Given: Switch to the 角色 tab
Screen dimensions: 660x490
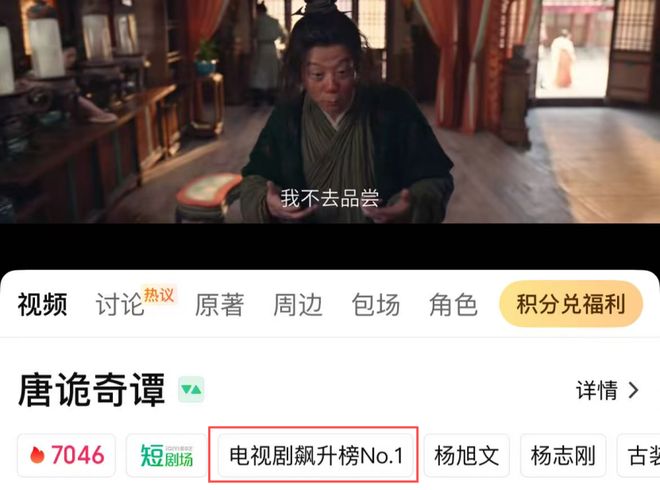Looking at the screenshot, I should pos(453,304).
